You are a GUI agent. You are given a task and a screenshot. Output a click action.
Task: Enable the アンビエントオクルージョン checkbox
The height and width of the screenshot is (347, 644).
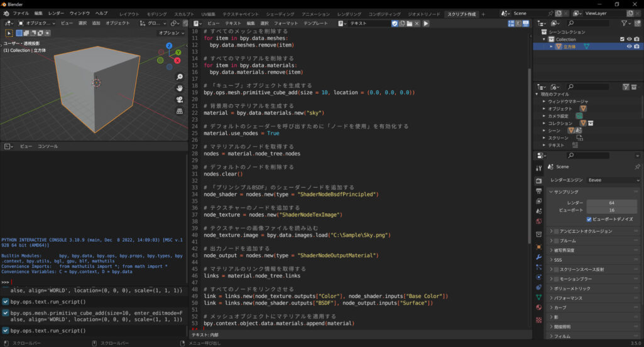(556, 232)
